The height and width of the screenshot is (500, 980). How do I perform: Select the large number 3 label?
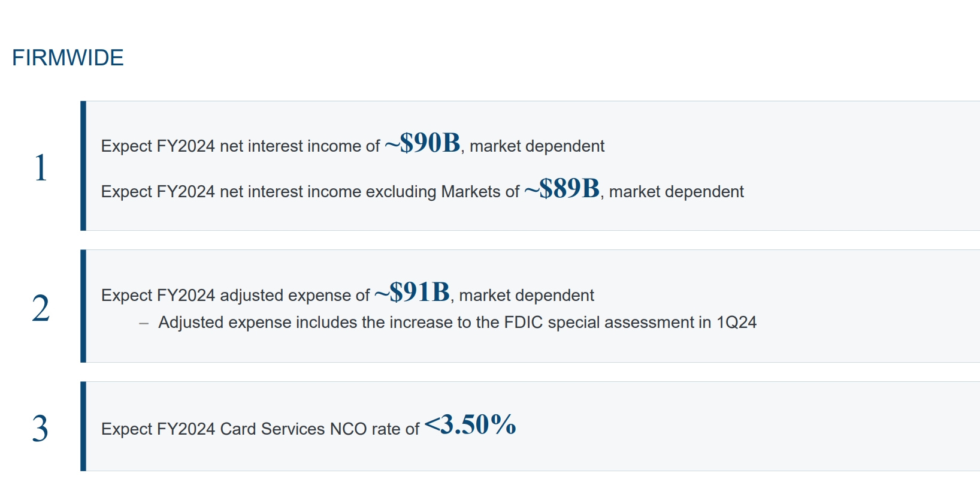tap(40, 429)
